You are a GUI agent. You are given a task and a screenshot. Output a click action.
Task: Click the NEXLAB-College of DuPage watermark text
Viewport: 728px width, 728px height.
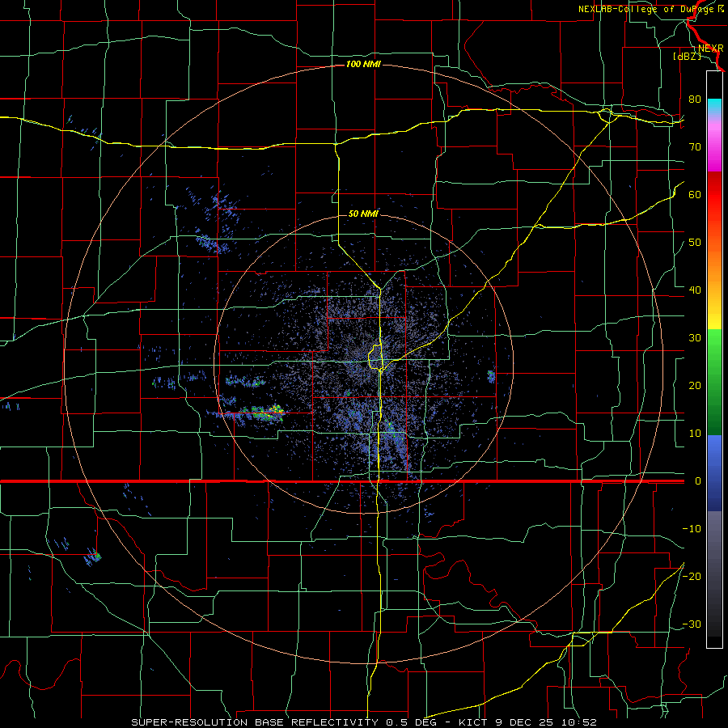point(650,9)
